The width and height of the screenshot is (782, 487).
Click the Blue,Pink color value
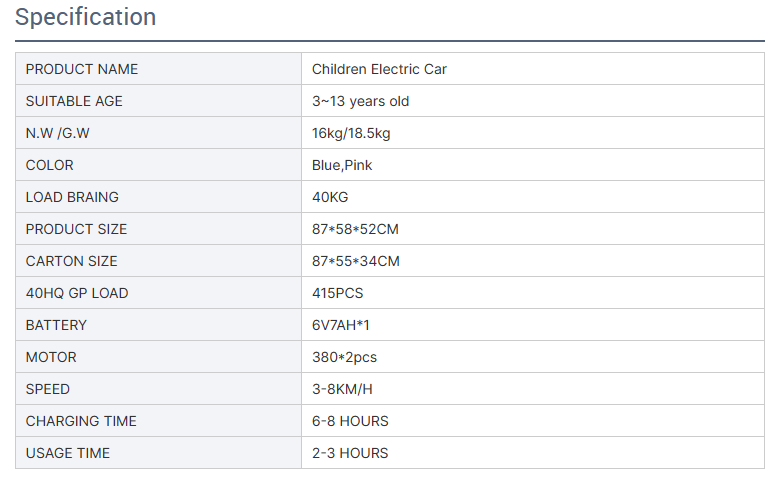click(342, 165)
